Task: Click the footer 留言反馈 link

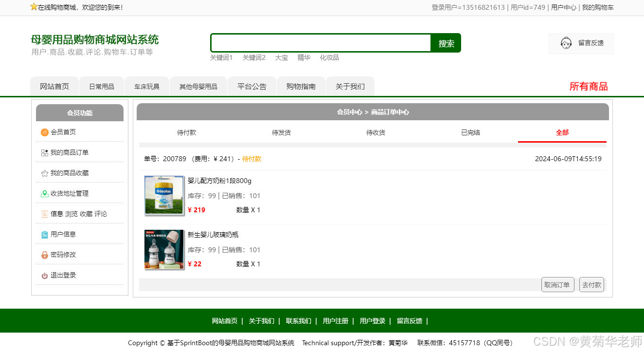Action: coord(410,321)
